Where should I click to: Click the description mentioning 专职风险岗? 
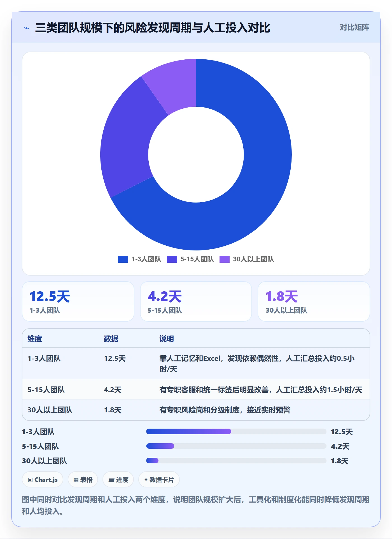225,410
